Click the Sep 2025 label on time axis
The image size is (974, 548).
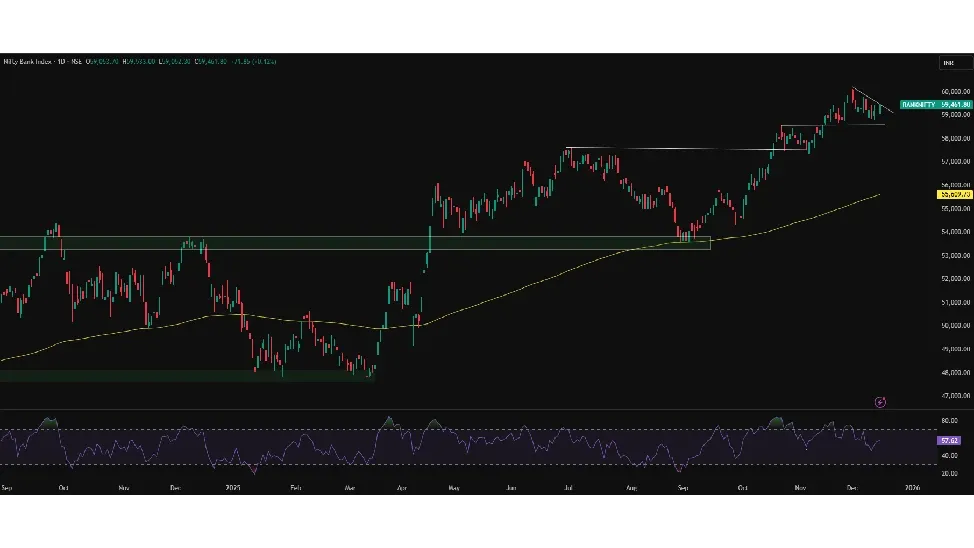point(683,488)
